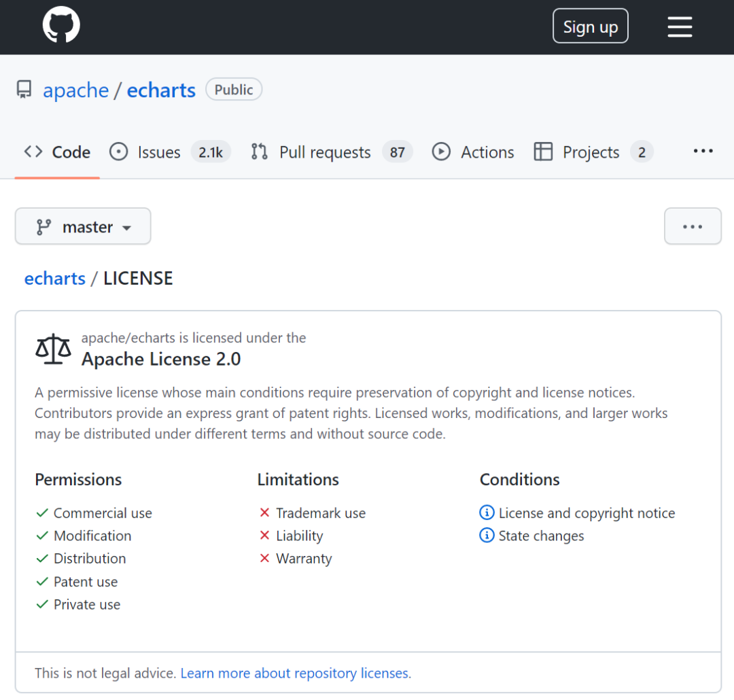Click the law scales license icon
This screenshot has height=700, width=734.
tap(54, 349)
